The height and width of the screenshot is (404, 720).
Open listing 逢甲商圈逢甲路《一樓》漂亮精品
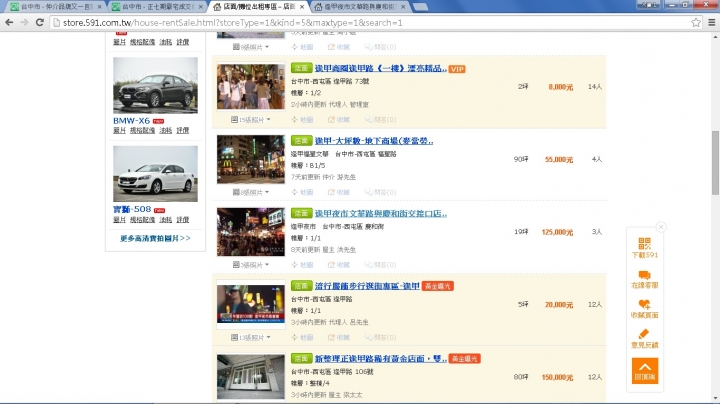point(381,68)
